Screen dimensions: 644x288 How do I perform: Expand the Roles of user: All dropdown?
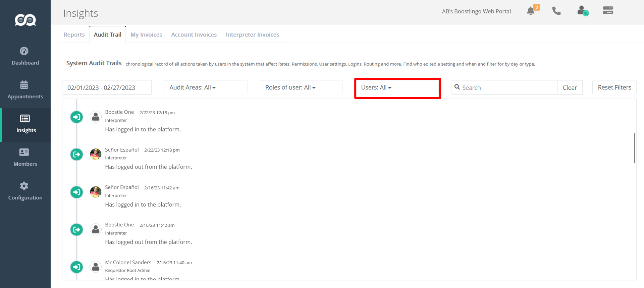301,87
